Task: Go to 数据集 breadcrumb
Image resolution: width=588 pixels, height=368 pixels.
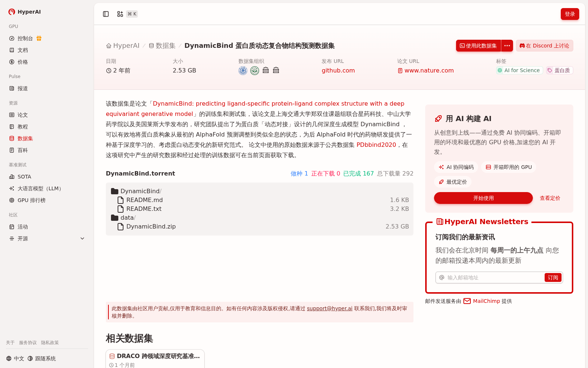Action: (162, 46)
